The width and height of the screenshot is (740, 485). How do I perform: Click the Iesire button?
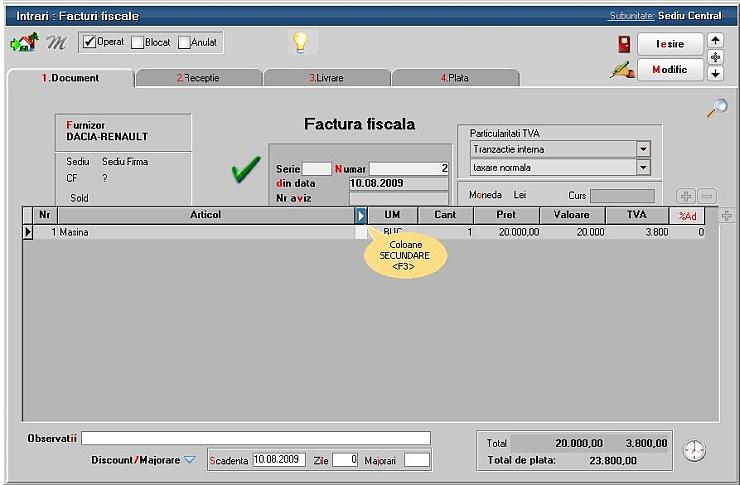670,44
